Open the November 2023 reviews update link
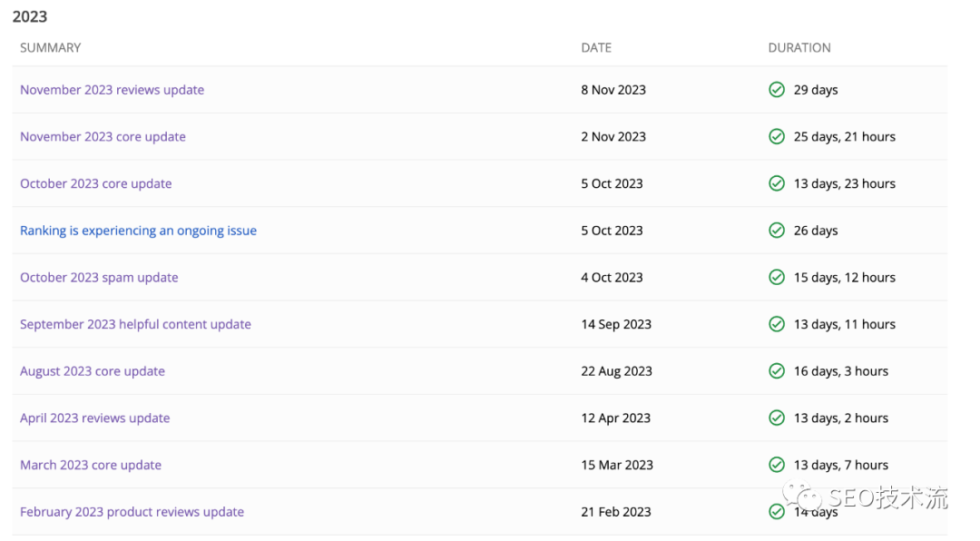The width and height of the screenshot is (980, 541). coord(112,90)
